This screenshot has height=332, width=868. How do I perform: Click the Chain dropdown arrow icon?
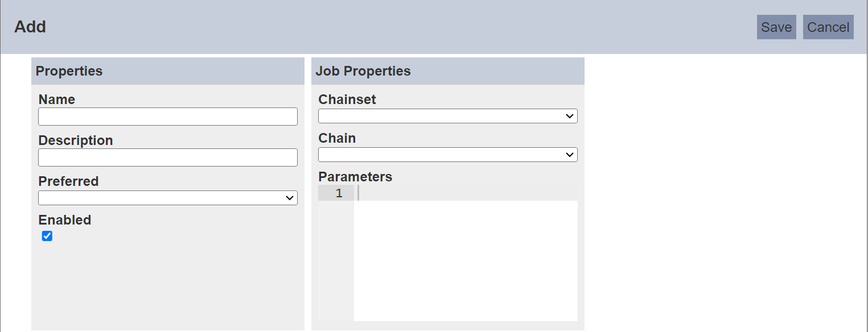[x=570, y=155]
